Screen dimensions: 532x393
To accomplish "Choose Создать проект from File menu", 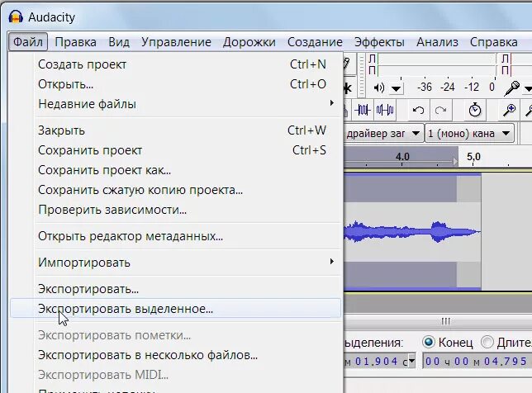I will pyautogui.click(x=175, y=64).
